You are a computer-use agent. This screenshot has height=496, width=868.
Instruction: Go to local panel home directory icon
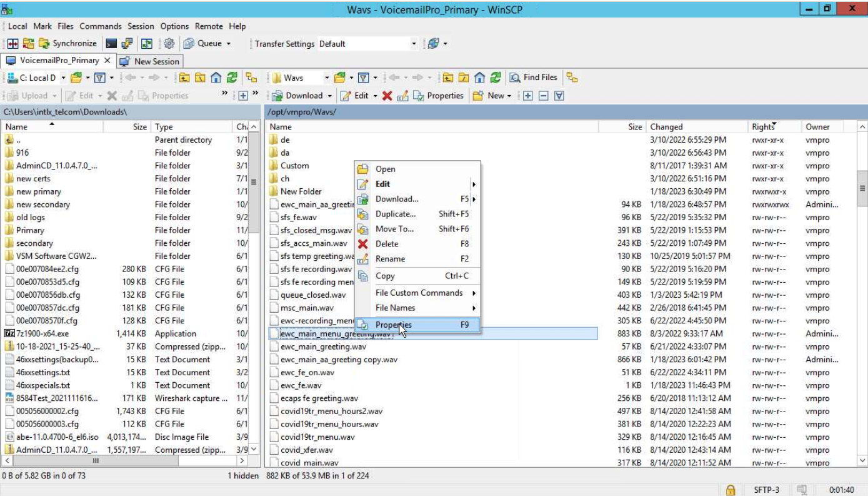tap(216, 78)
